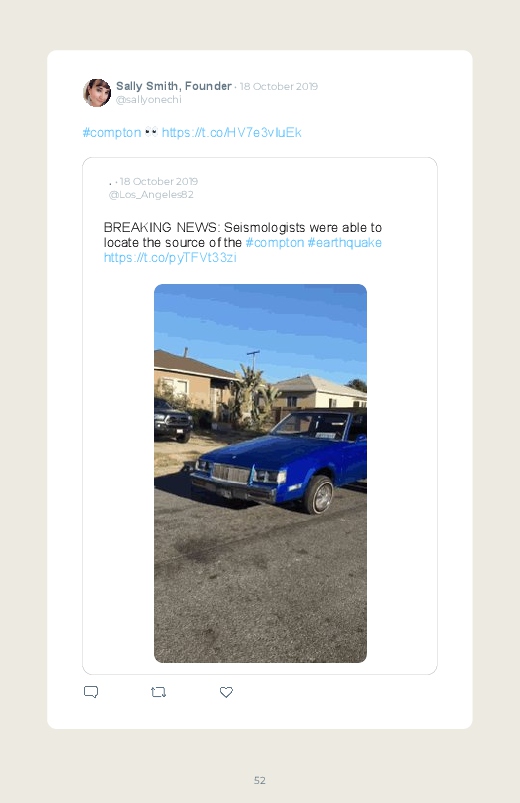This screenshot has width=520, height=803.
Task: Open the #compton hashtag in main tweet
Action: tap(112, 133)
